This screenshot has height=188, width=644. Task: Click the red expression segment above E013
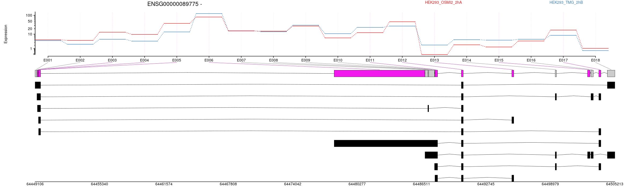(x=434, y=55)
